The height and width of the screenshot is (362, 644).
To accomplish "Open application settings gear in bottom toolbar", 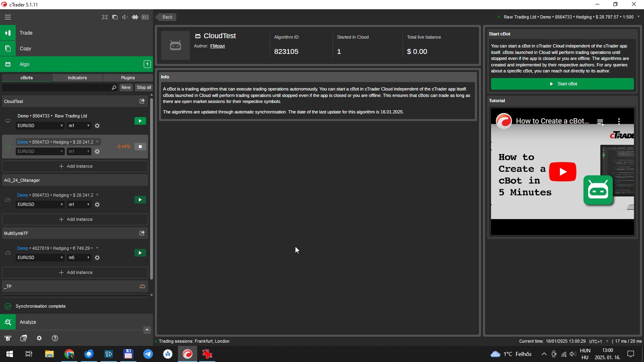I will tap(39, 338).
